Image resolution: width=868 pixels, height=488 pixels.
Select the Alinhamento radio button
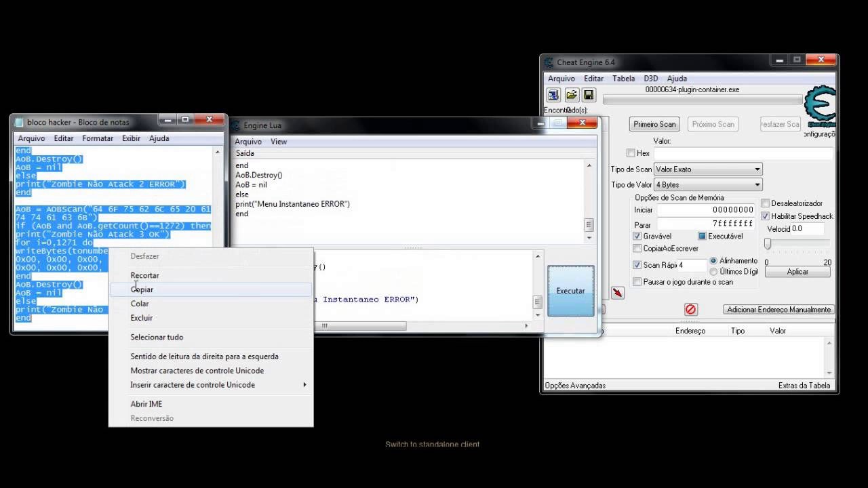[x=713, y=260]
